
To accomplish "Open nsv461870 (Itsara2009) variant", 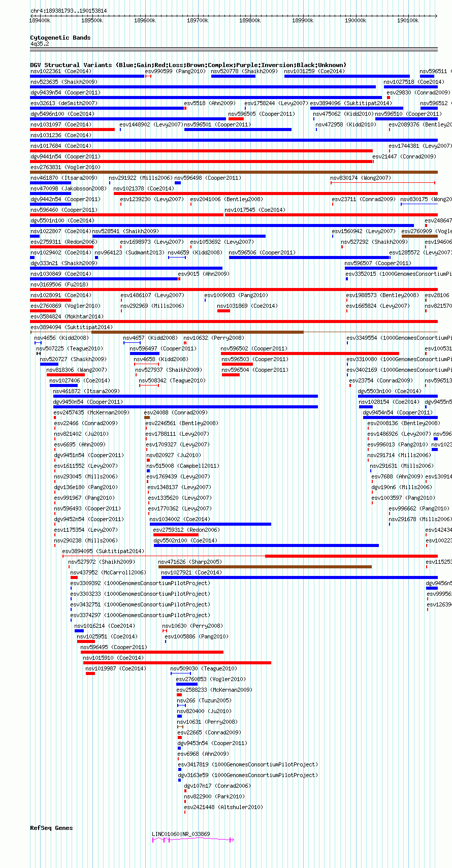I will pyautogui.click(x=63, y=178).
